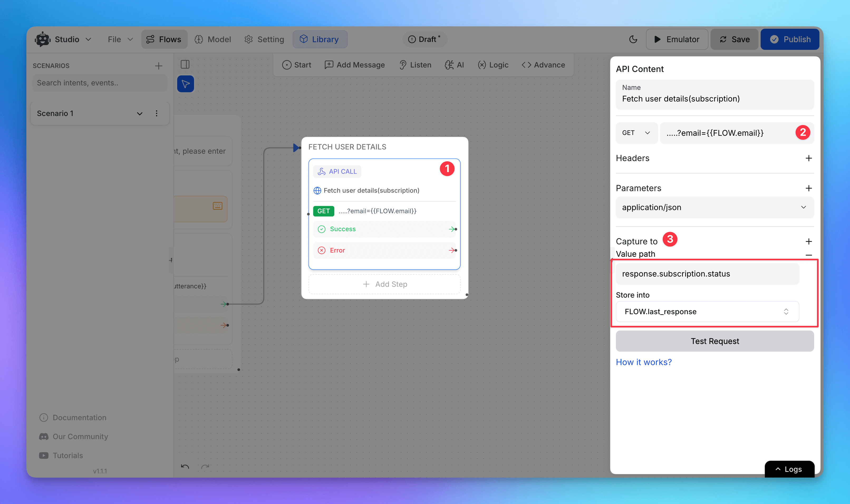Screen dimensions: 850x504
Task: Open the AI node option
Action: coord(454,65)
